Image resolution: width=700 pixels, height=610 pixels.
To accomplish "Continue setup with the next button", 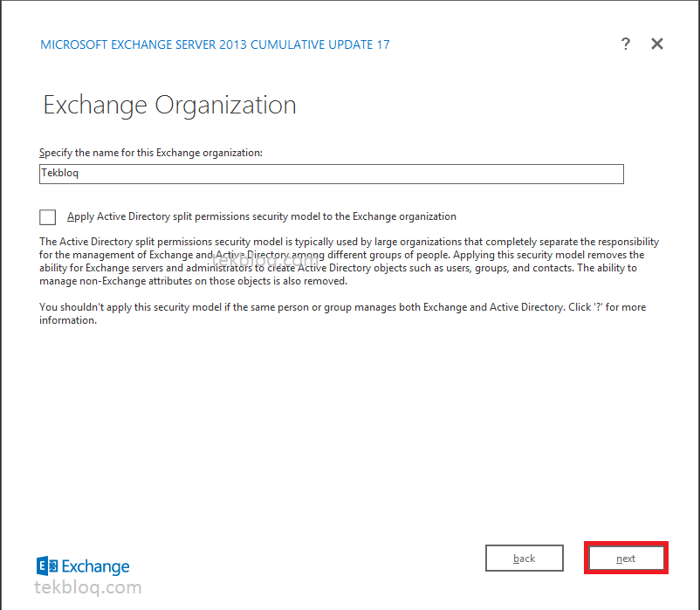I will tap(626, 558).
